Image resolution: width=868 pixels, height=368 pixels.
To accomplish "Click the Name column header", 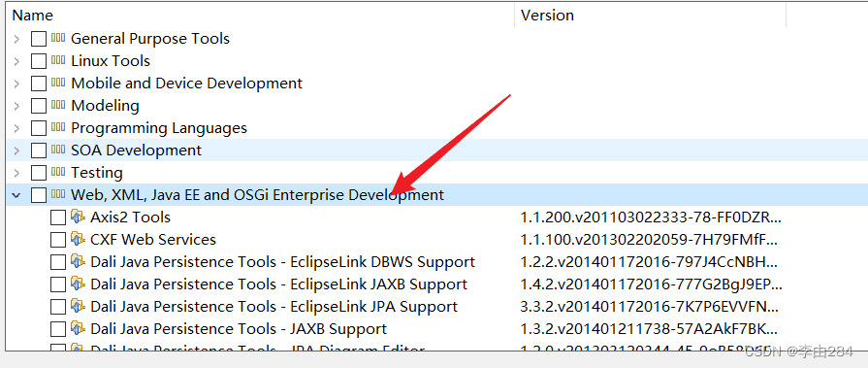I will pos(261,16).
